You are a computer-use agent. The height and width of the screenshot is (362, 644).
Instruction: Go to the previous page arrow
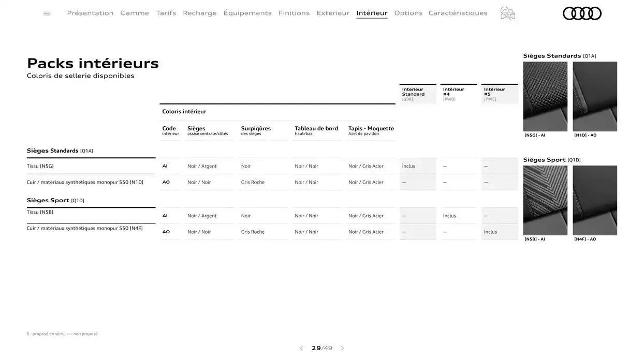point(301,348)
